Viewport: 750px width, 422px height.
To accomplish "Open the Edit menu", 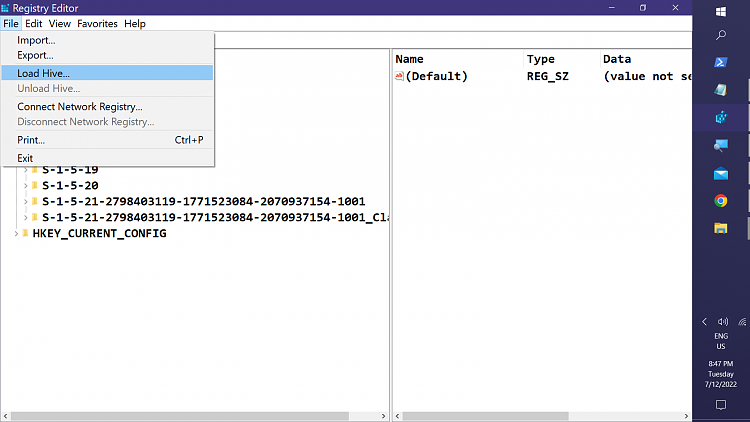I will (x=33, y=23).
